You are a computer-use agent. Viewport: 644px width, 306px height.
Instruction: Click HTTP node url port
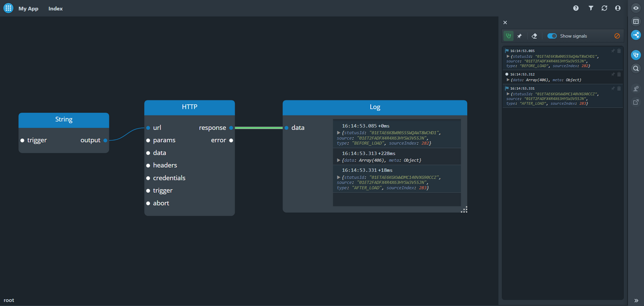(148, 128)
